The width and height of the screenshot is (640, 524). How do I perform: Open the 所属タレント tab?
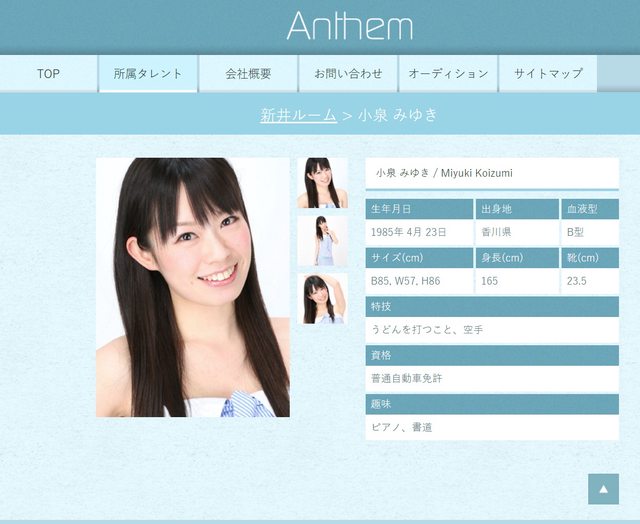point(148,74)
